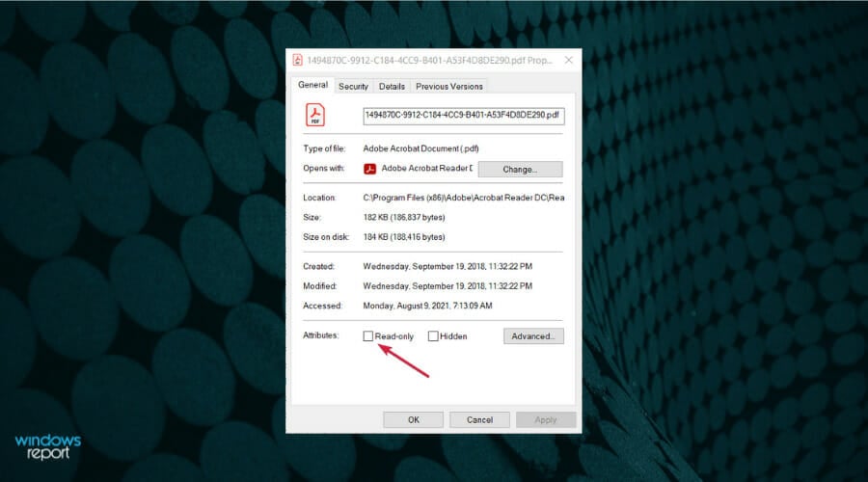The height and width of the screenshot is (482, 868).
Task: Click the large PDF document icon
Action: click(x=315, y=115)
